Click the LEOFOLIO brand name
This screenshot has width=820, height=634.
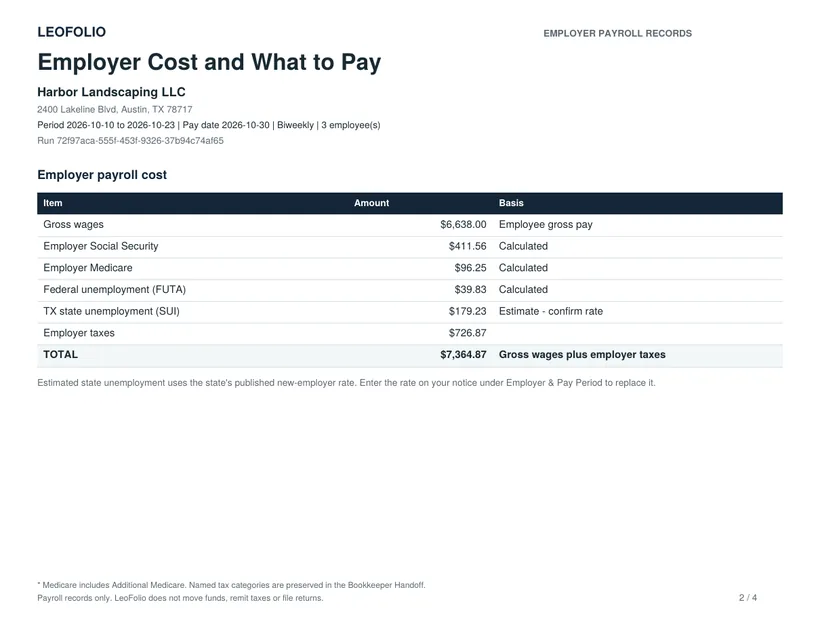pos(72,32)
